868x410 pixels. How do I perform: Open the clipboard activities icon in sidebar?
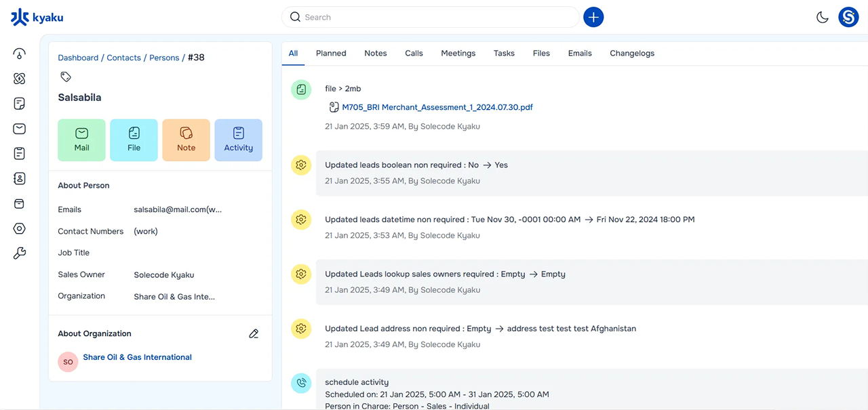coord(19,154)
